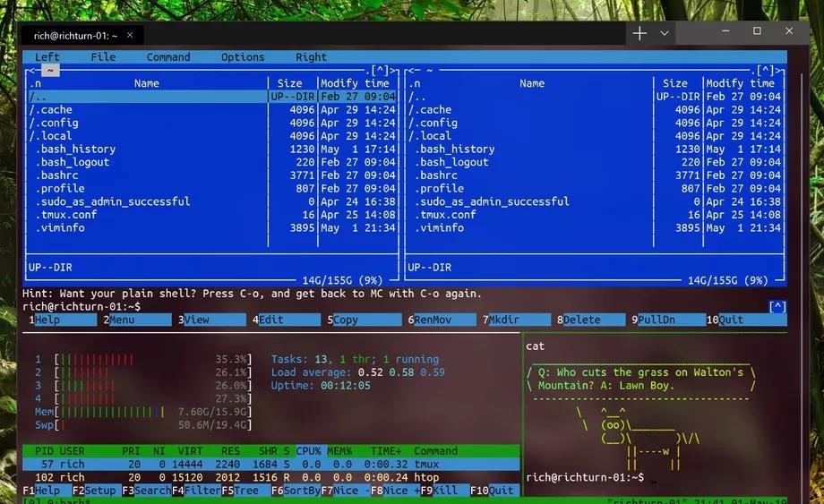Click the MEM% column header in htop
Screen dimensions: 824x504
[339, 451]
